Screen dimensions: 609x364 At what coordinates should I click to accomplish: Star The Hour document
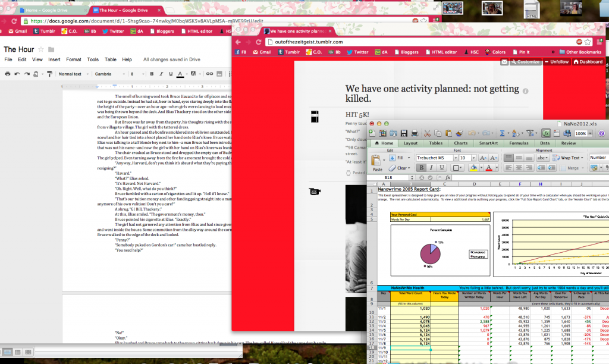pos(41,49)
